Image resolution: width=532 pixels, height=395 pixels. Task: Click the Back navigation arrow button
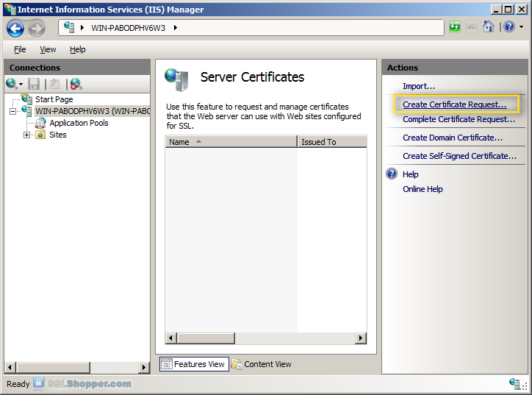tap(15, 28)
